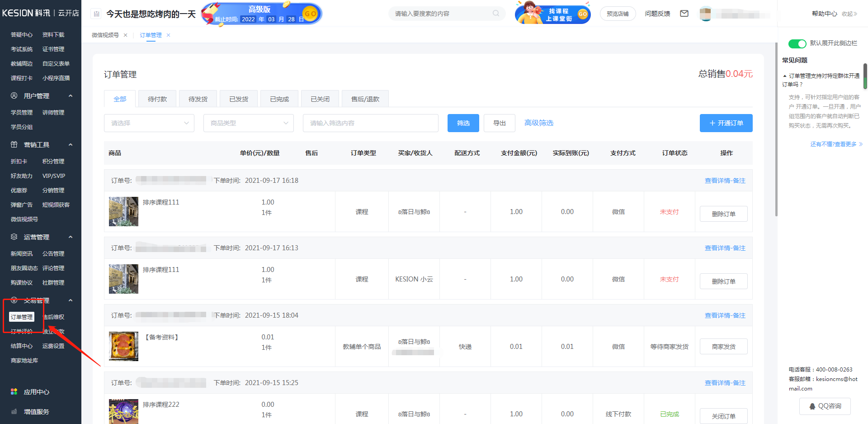The height and width of the screenshot is (424, 868).
Task: Switch to the 已完成 tab
Action: click(x=279, y=99)
